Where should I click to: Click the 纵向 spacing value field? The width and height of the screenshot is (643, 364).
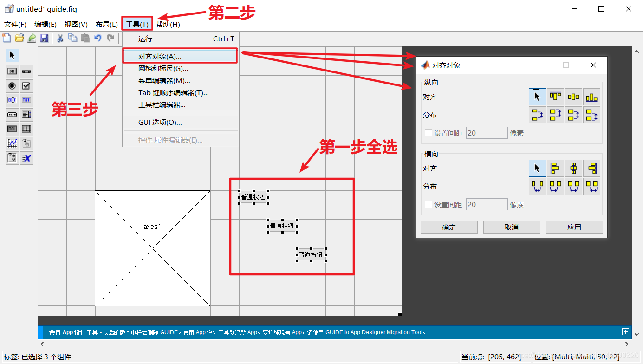pos(487,132)
